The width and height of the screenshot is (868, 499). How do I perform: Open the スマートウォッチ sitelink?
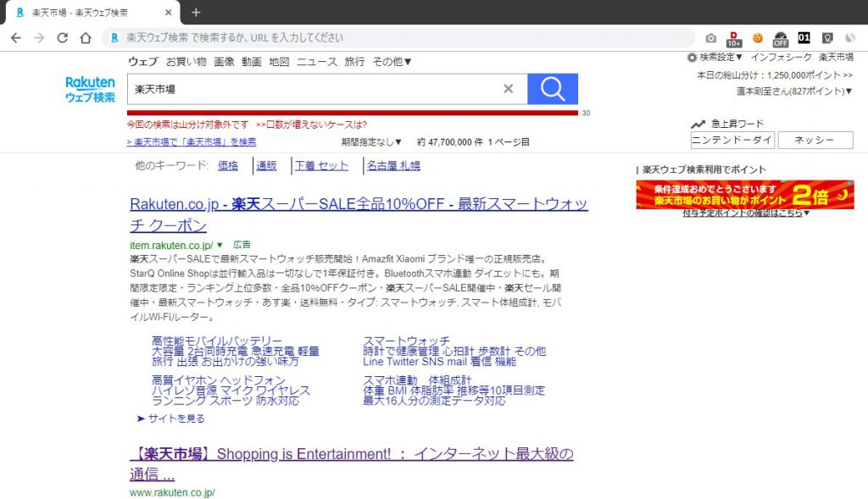(x=406, y=341)
